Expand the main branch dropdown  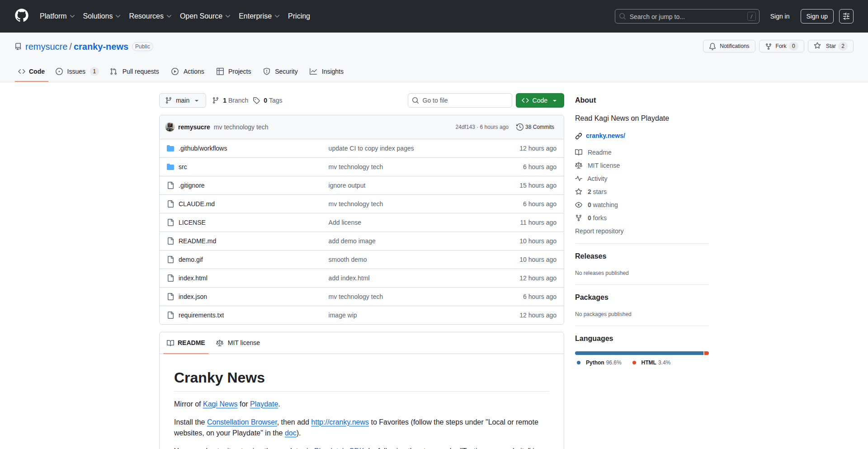tap(182, 100)
